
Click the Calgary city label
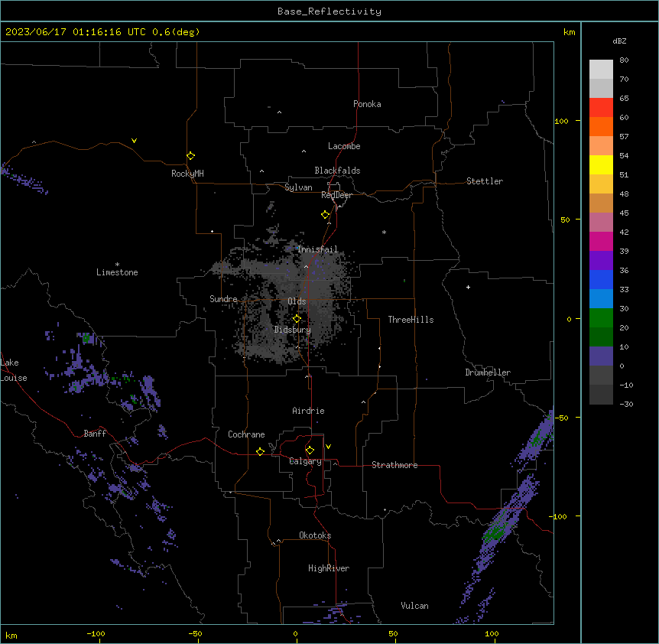(305, 461)
